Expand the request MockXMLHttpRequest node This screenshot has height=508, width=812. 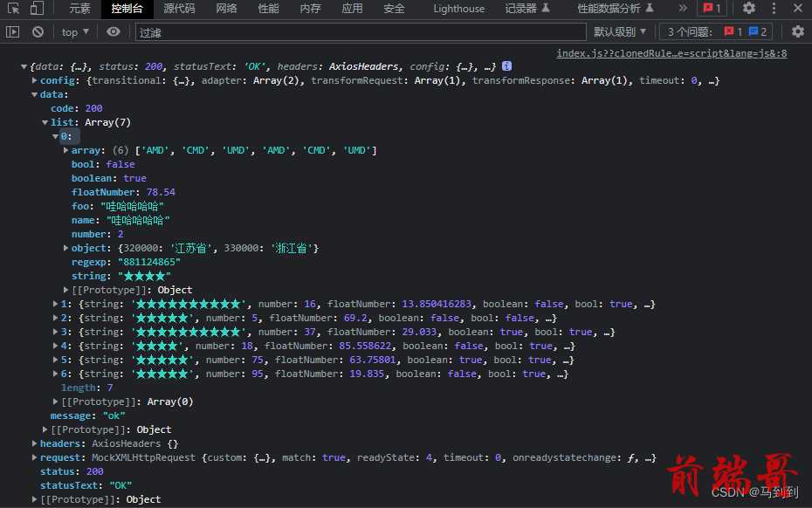tap(34, 457)
